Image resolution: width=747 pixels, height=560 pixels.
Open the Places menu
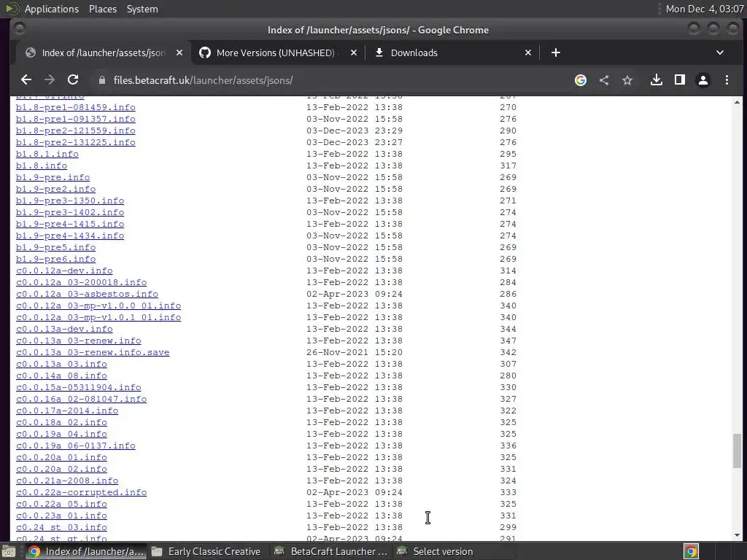pyautogui.click(x=102, y=9)
